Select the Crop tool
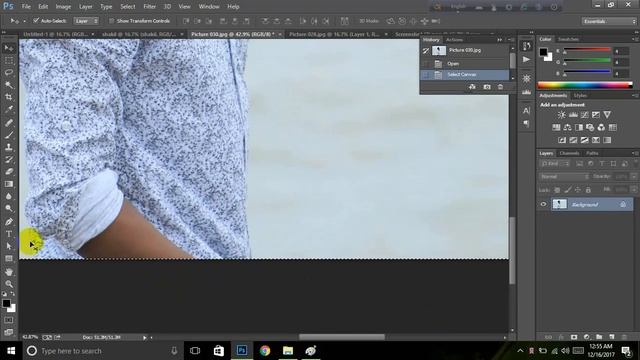The height and width of the screenshot is (360, 640). [9, 97]
